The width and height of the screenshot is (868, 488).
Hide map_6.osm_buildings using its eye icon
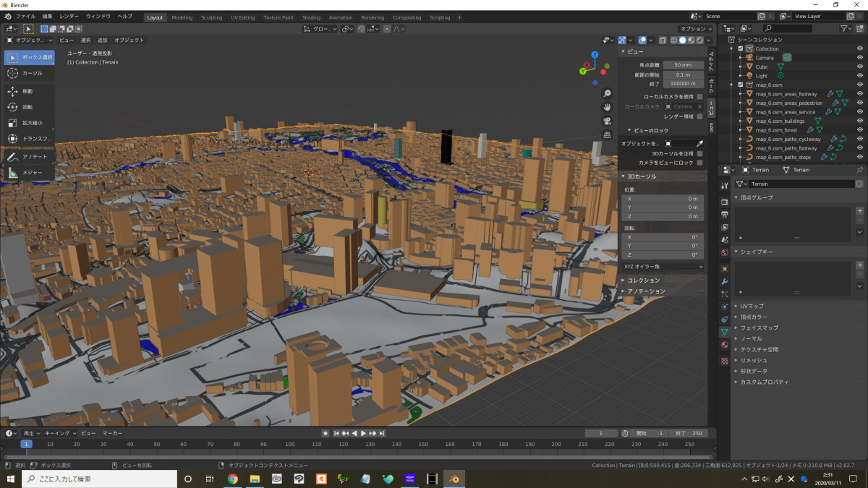860,121
